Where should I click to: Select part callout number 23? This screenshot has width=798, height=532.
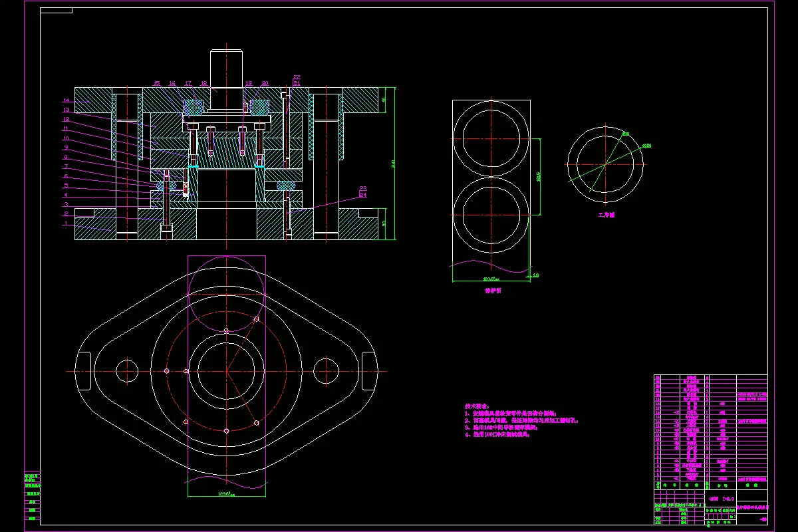pyautogui.click(x=363, y=189)
